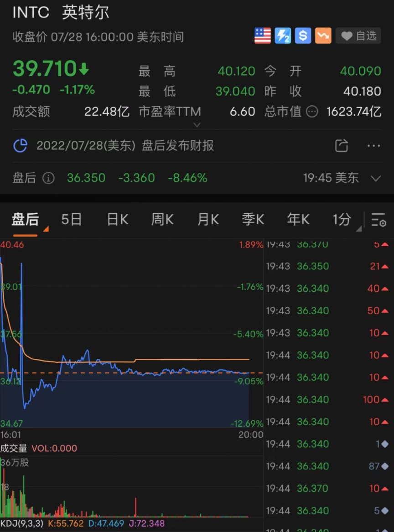Expand after-hours dropdown beside 19:45 美东
This screenshot has width=394, height=532.
point(376,178)
